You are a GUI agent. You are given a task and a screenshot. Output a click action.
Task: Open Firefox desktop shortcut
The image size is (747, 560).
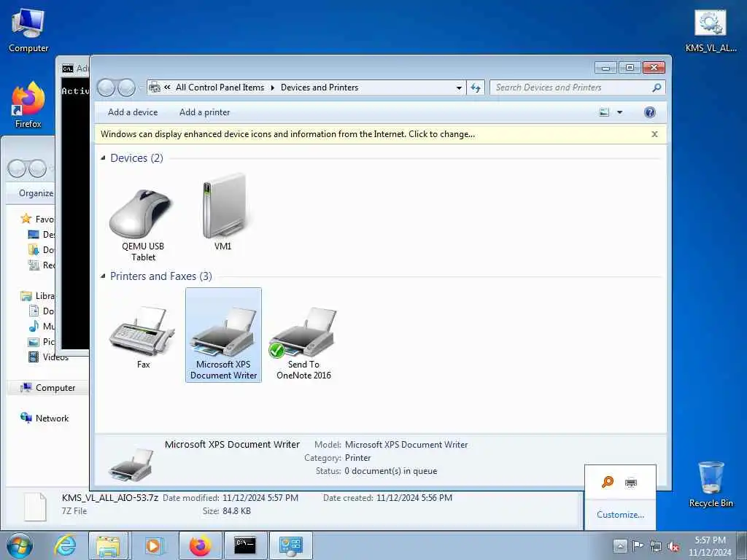point(28,105)
